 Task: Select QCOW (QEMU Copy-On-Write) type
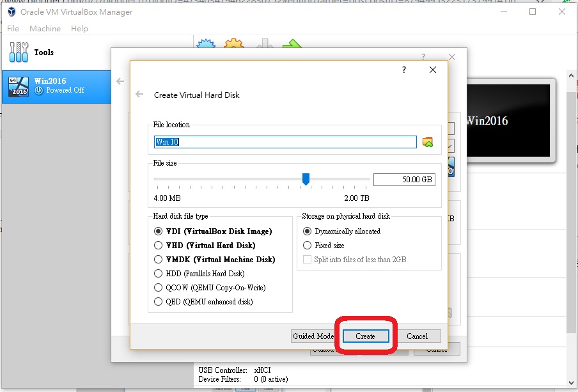pos(210,287)
